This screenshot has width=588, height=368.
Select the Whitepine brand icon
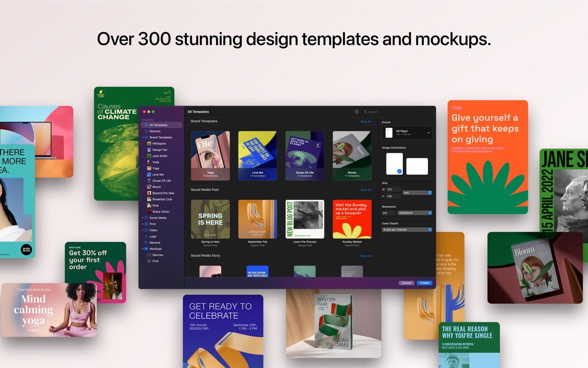[149, 144]
